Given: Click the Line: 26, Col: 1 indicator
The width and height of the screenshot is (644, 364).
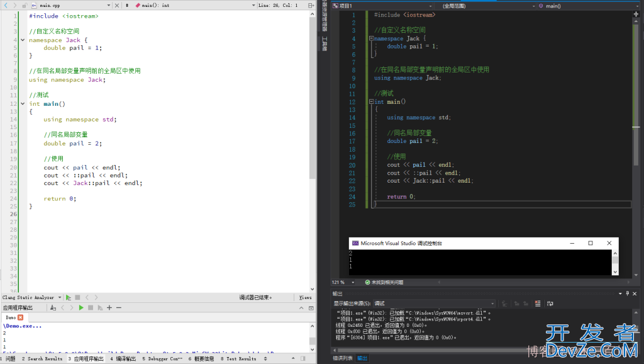Looking at the screenshot, I should click(x=278, y=5).
